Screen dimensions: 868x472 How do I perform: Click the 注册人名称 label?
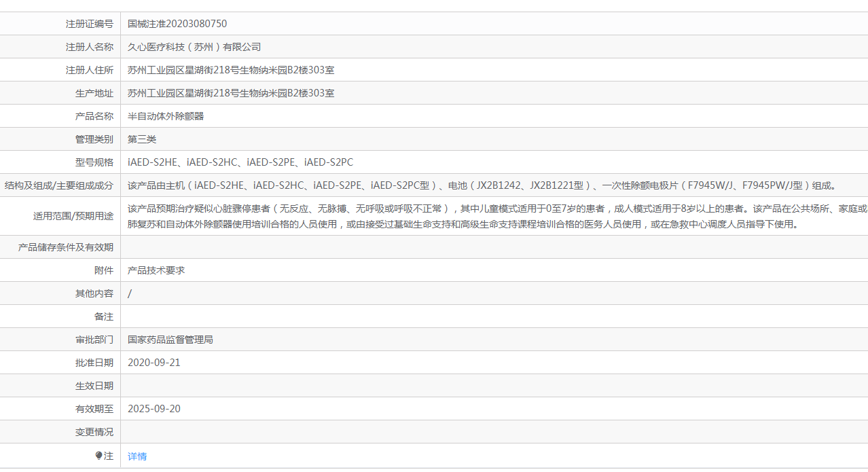coord(90,47)
